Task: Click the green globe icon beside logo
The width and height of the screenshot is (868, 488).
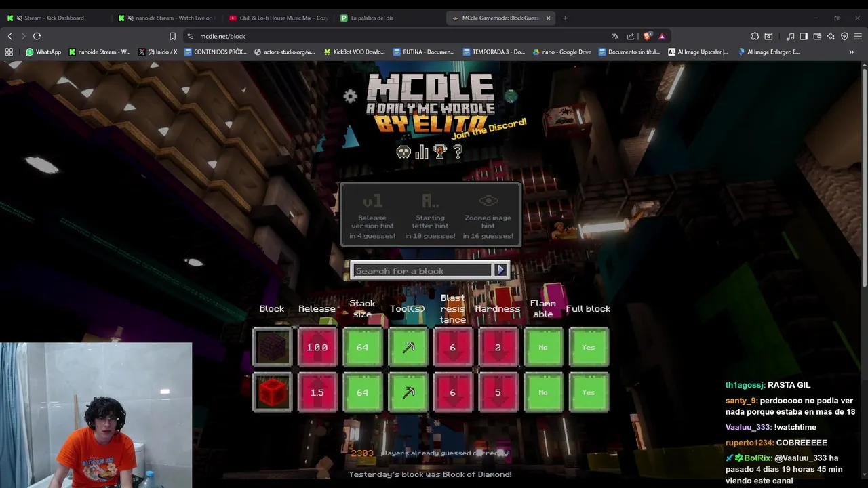Action: pos(511,96)
